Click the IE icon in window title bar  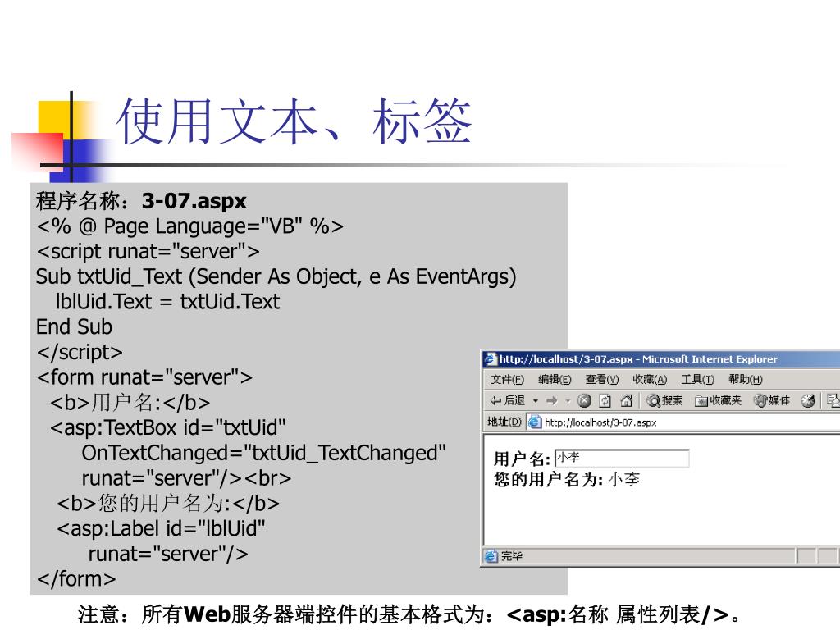[490, 359]
